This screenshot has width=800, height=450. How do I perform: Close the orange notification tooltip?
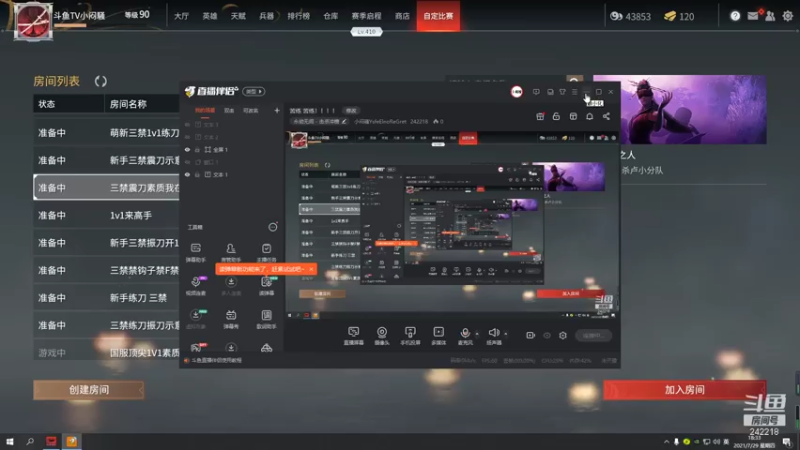pyautogui.click(x=311, y=269)
